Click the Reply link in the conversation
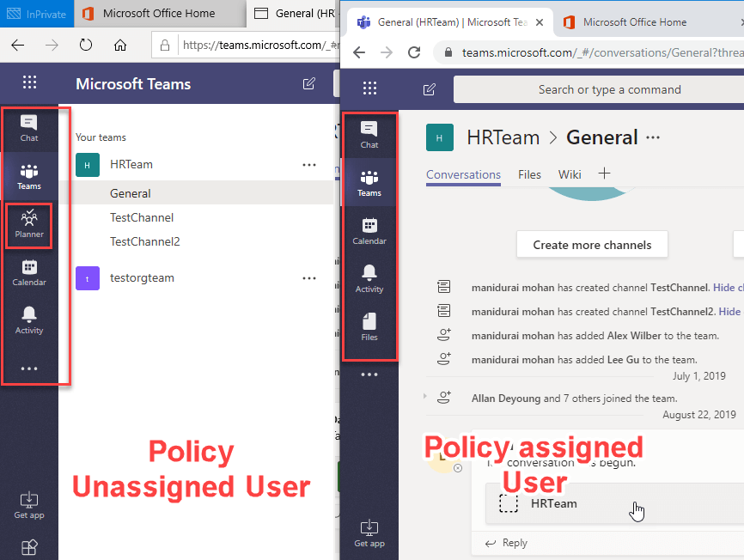 [x=514, y=542]
